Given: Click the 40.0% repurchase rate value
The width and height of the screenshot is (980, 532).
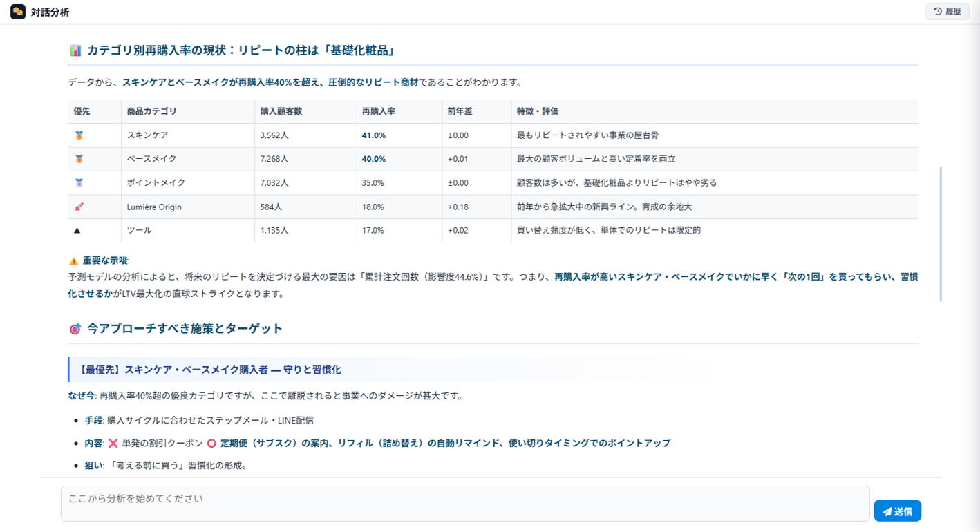Looking at the screenshot, I should pos(374,159).
